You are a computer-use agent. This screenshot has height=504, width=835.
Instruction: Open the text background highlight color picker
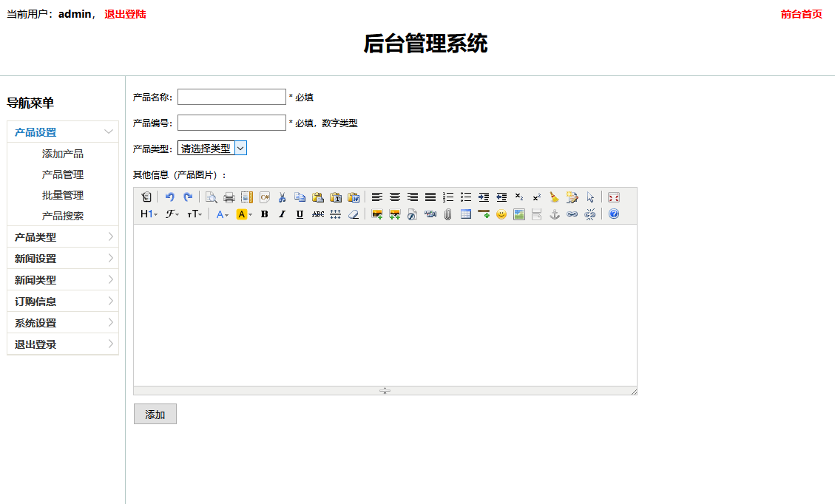(x=243, y=214)
